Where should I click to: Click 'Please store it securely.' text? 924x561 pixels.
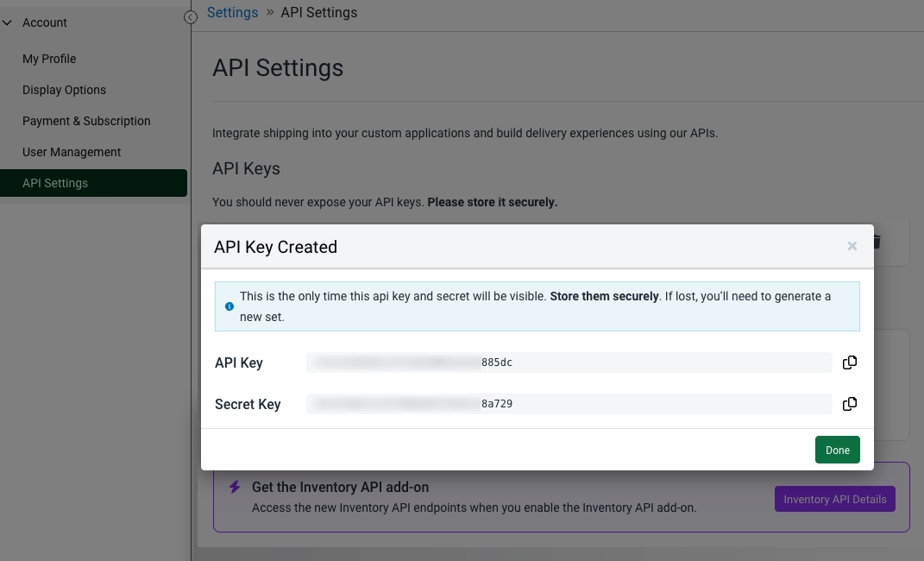click(x=493, y=202)
